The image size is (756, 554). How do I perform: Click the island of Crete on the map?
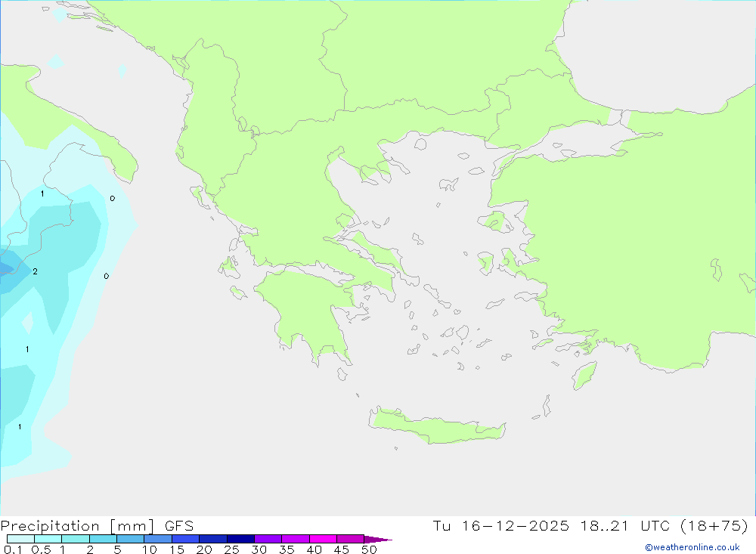[436, 426]
